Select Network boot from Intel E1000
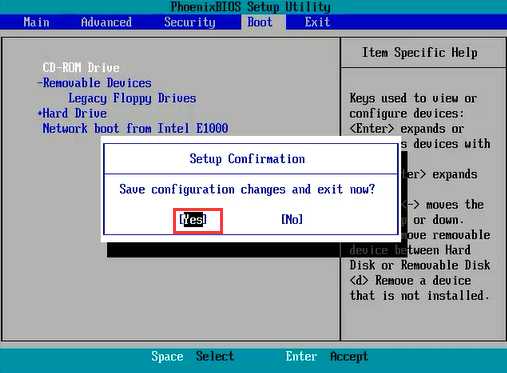Image resolution: width=507 pixels, height=373 pixels. 135,128
